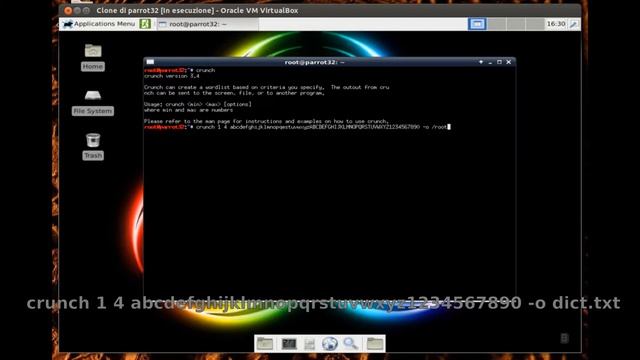The image size is (640, 360).
Task: Open the tray icon right of the clock
Action: [x=573, y=24]
